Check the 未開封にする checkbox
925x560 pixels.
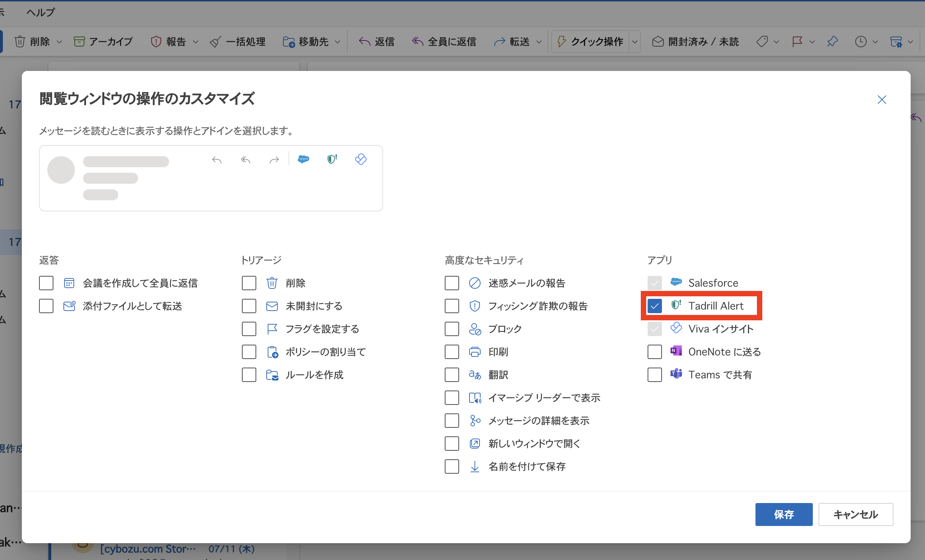point(249,306)
